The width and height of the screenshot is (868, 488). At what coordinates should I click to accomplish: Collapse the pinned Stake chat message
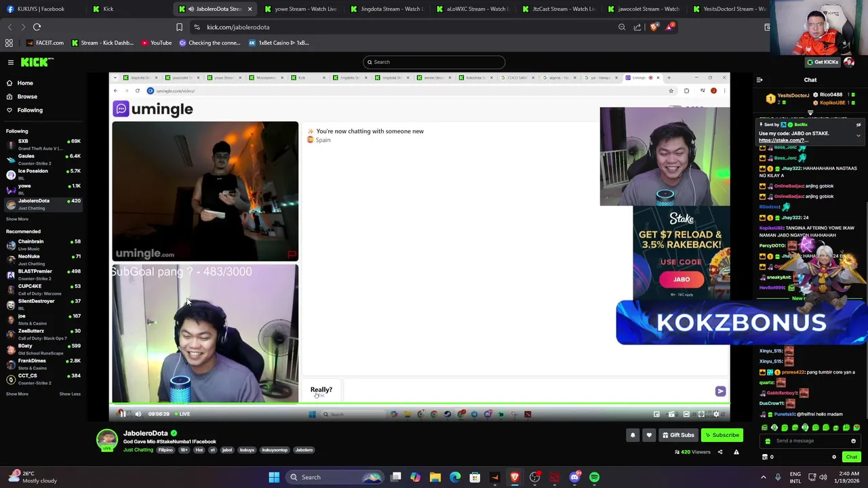click(859, 136)
